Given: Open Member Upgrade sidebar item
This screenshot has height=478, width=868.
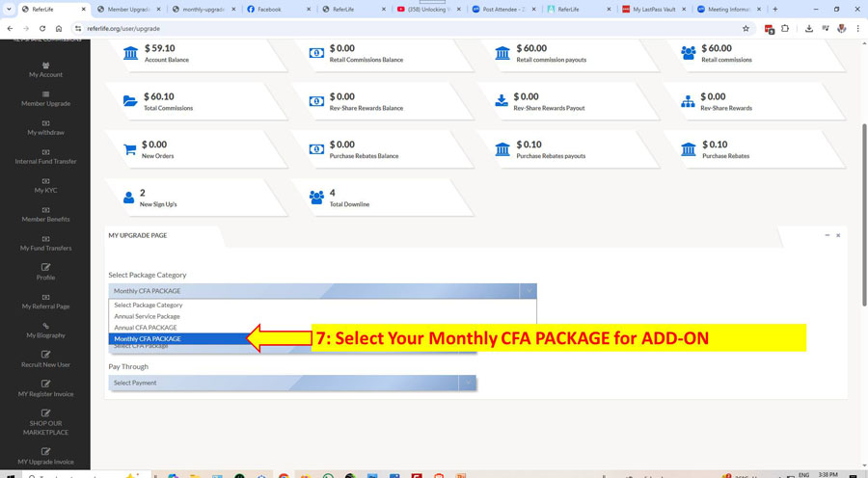Looking at the screenshot, I should (45, 99).
